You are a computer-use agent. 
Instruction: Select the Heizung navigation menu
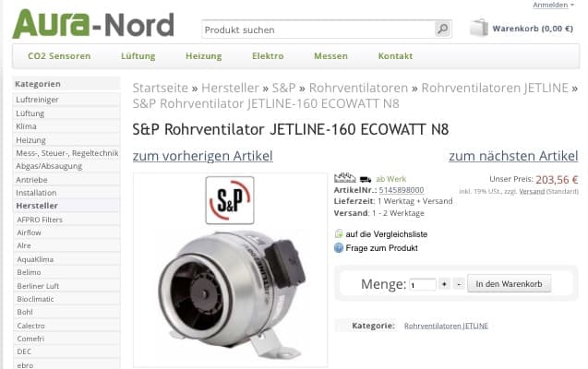(x=204, y=56)
